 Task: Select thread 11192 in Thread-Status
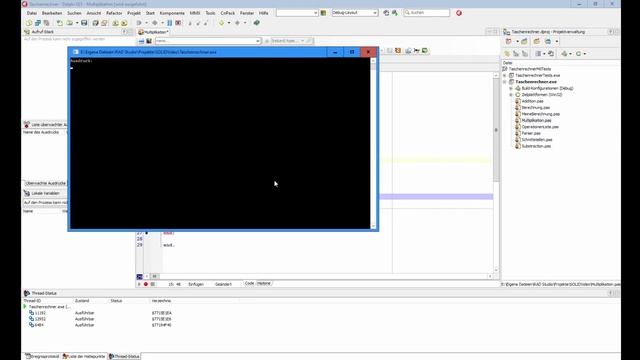[x=40, y=313]
